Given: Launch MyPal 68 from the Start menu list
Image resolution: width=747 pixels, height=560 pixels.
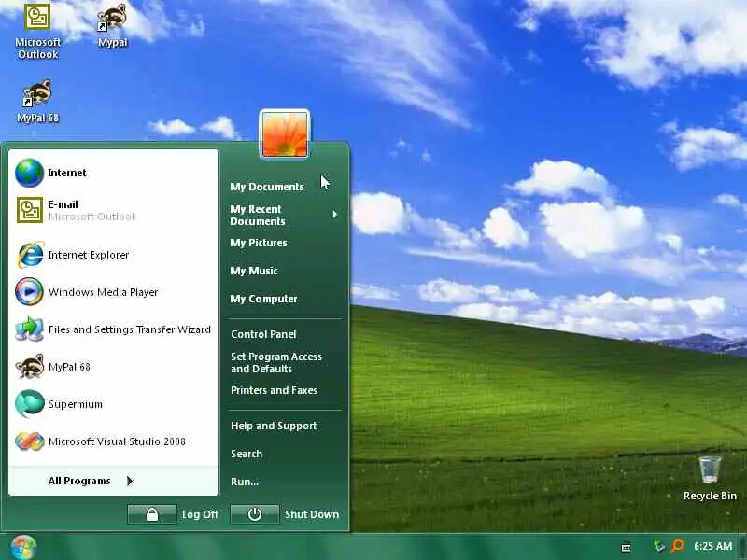Looking at the screenshot, I should tap(113, 367).
